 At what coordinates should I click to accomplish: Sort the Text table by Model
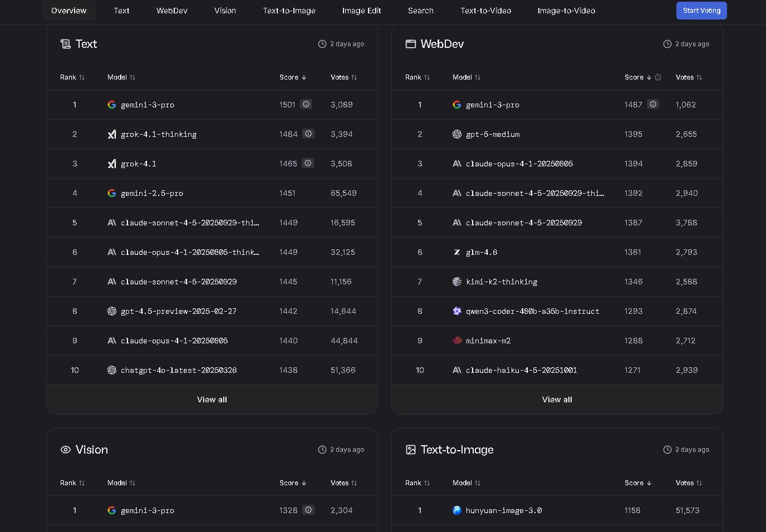tap(121, 77)
